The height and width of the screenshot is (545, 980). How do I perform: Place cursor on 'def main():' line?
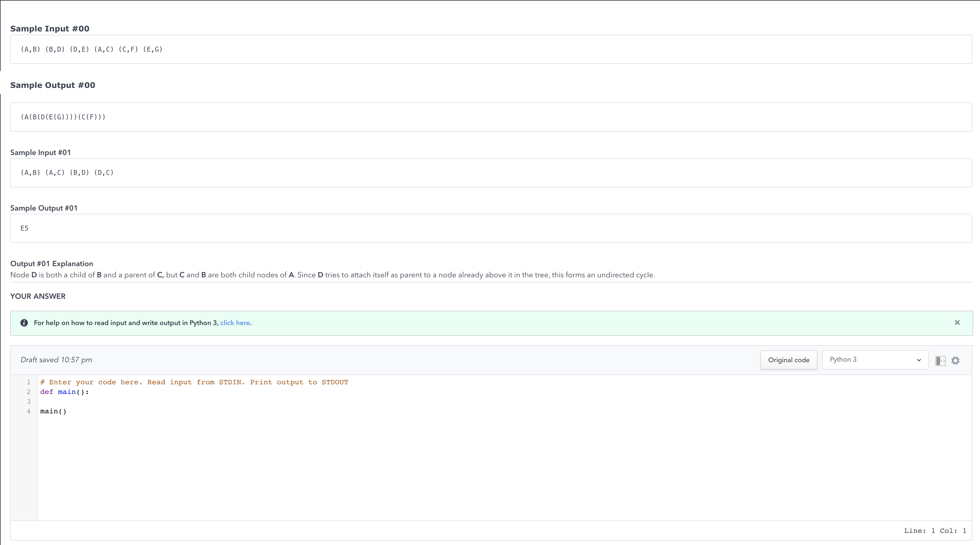(x=64, y=392)
